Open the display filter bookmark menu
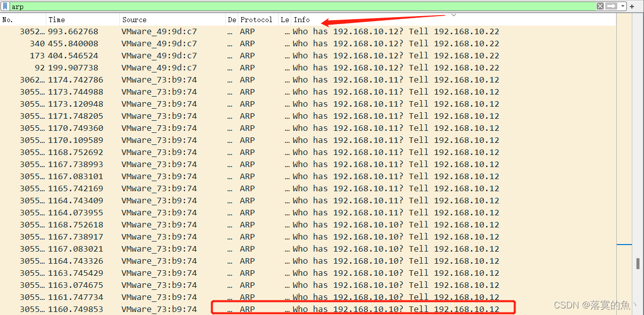The image size is (644, 315). tap(6, 7)
